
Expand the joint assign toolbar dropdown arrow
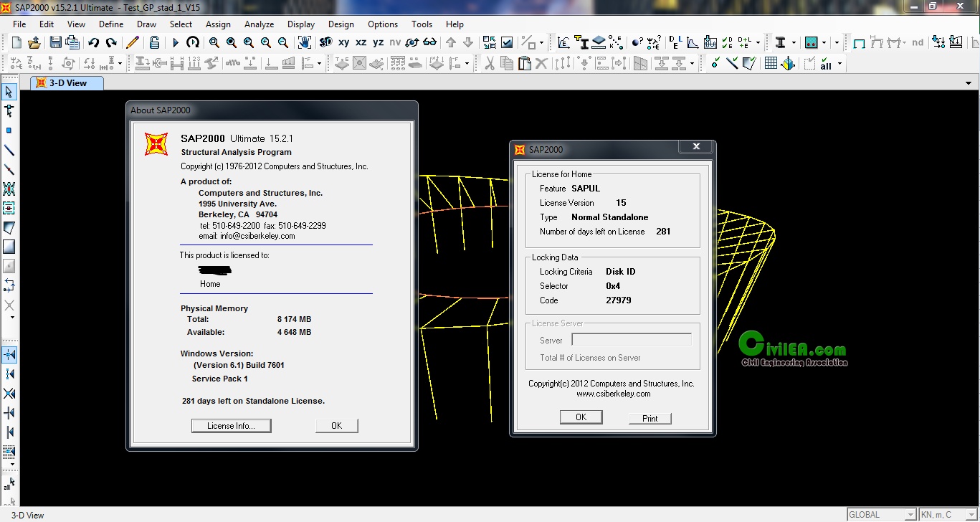coord(120,64)
